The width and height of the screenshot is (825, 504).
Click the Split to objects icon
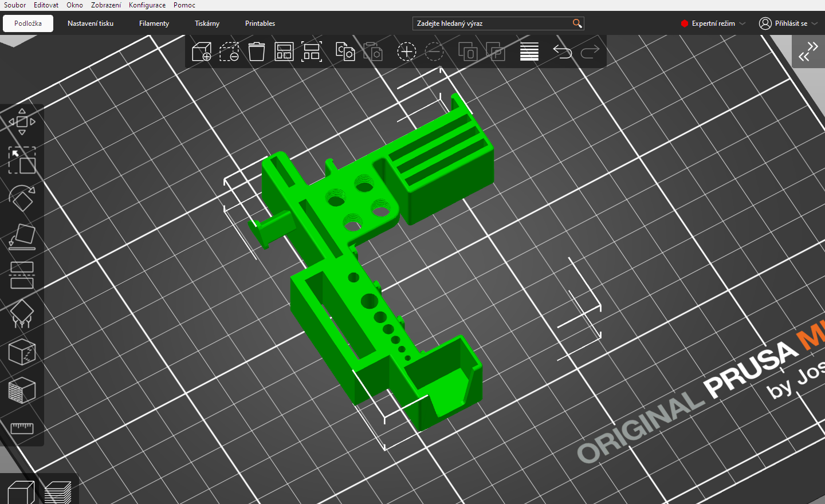(x=468, y=52)
